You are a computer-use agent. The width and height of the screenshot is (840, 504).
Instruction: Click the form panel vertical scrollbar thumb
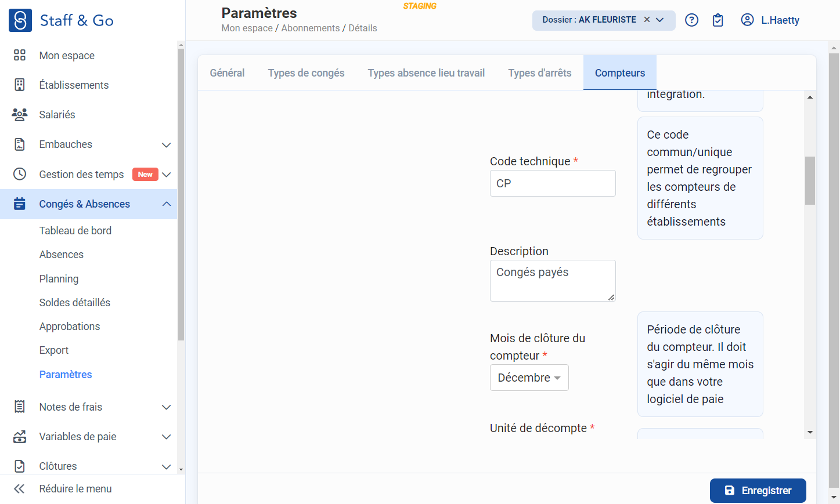click(x=810, y=180)
